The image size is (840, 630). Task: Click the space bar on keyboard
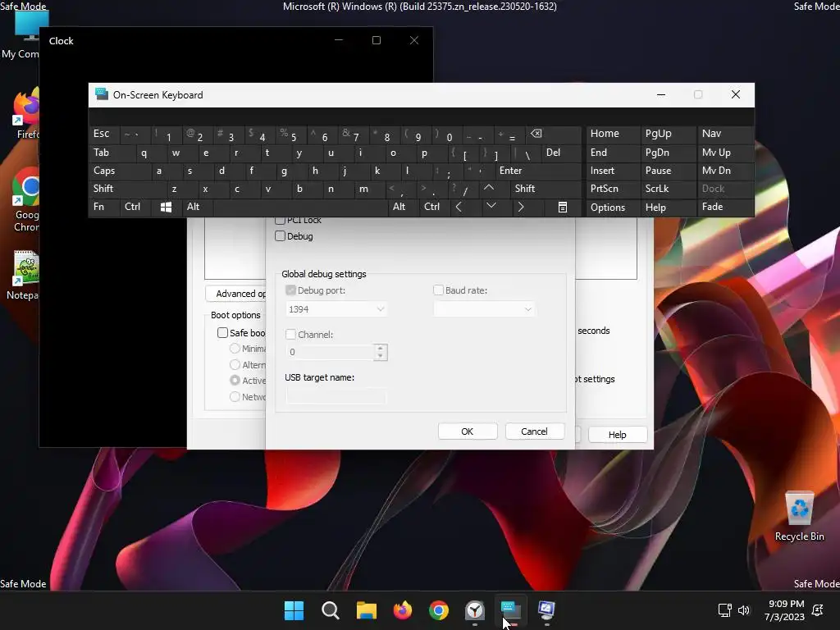(x=300, y=207)
